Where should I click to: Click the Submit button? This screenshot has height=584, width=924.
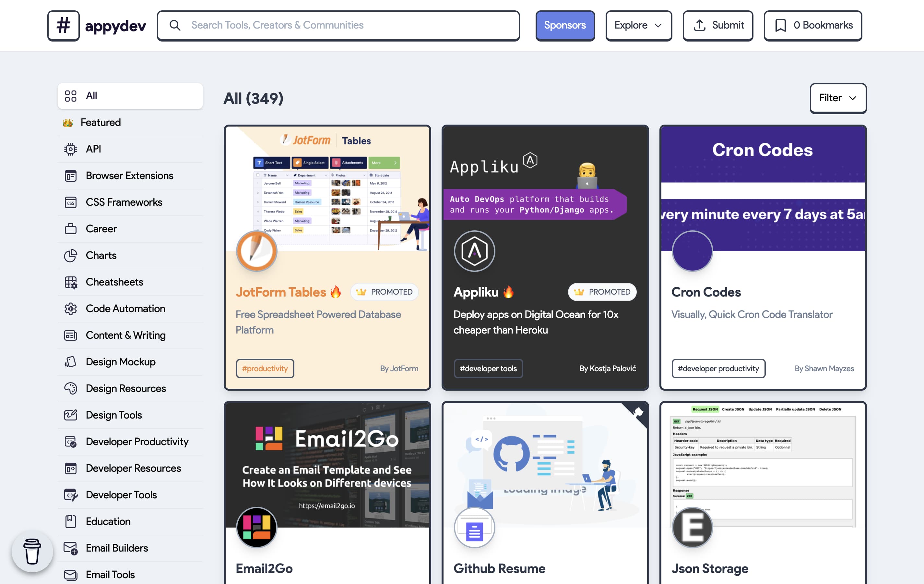pos(717,25)
